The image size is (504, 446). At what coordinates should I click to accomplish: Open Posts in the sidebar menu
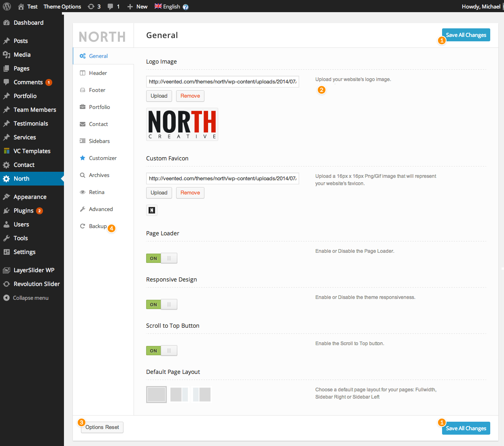(32, 41)
